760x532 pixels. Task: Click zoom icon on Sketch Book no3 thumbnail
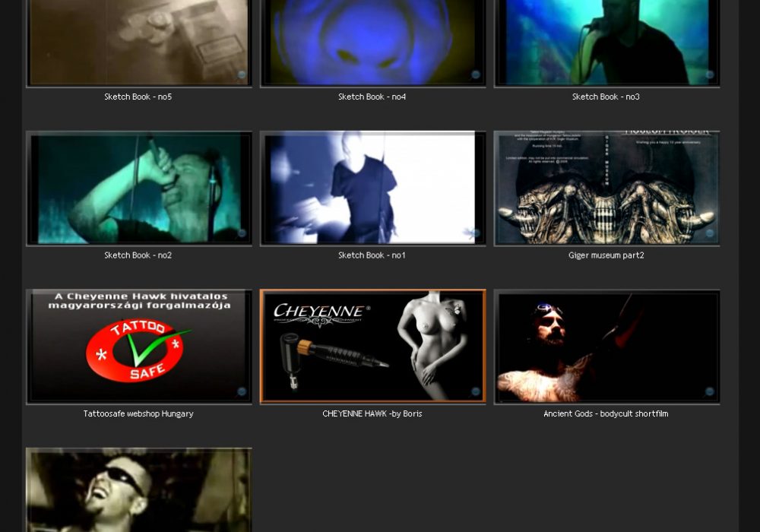710,74
